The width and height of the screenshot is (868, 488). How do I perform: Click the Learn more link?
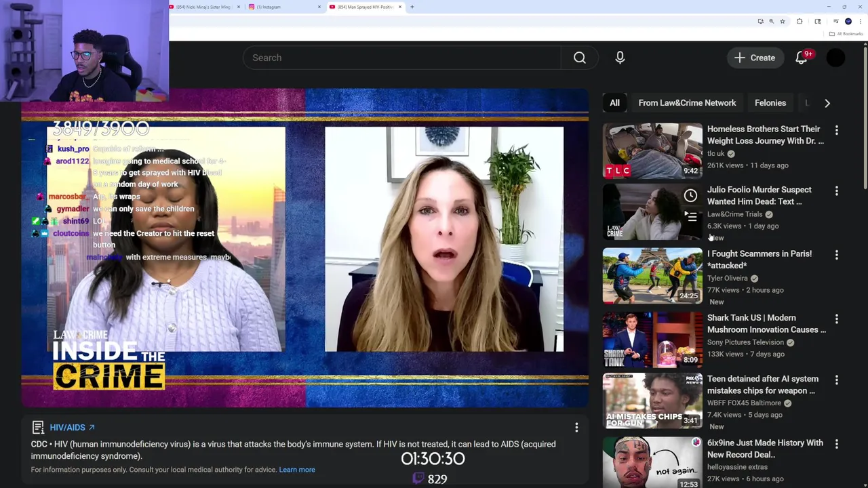[x=297, y=470]
